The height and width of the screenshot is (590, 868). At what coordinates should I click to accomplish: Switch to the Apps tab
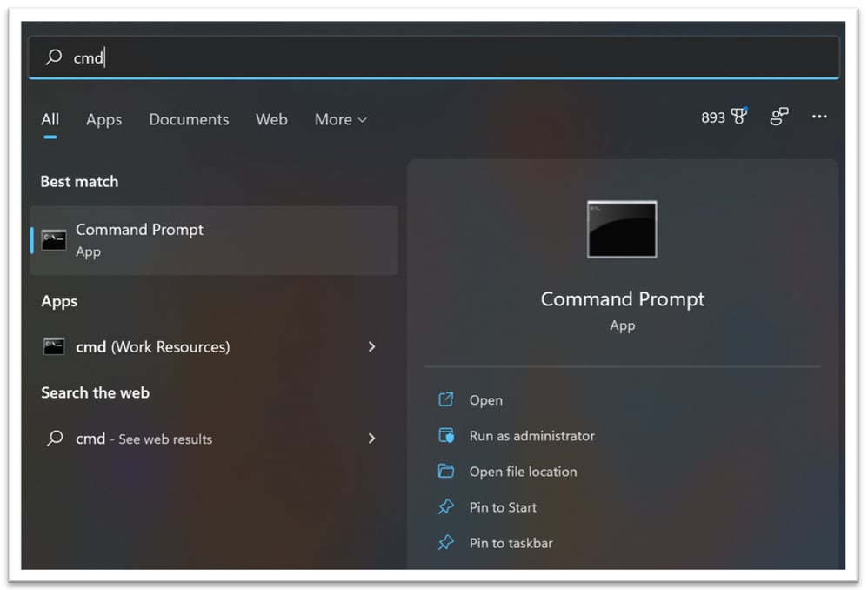pos(103,119)
